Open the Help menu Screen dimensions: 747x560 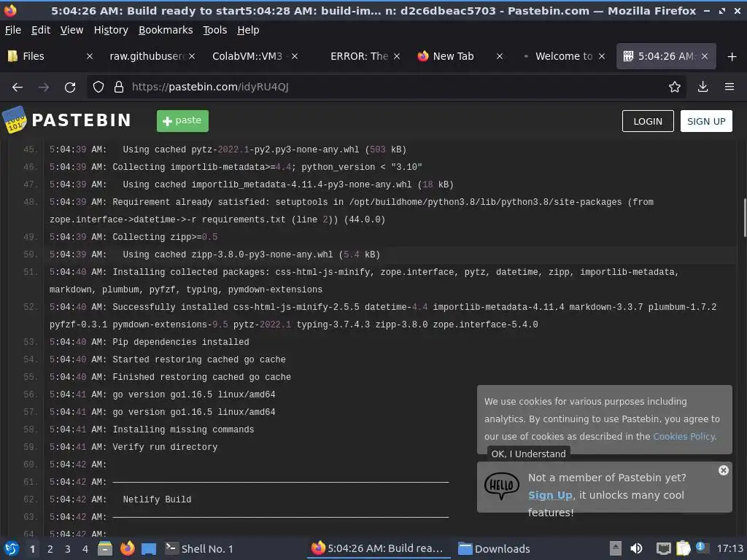(x=248, y=30)
